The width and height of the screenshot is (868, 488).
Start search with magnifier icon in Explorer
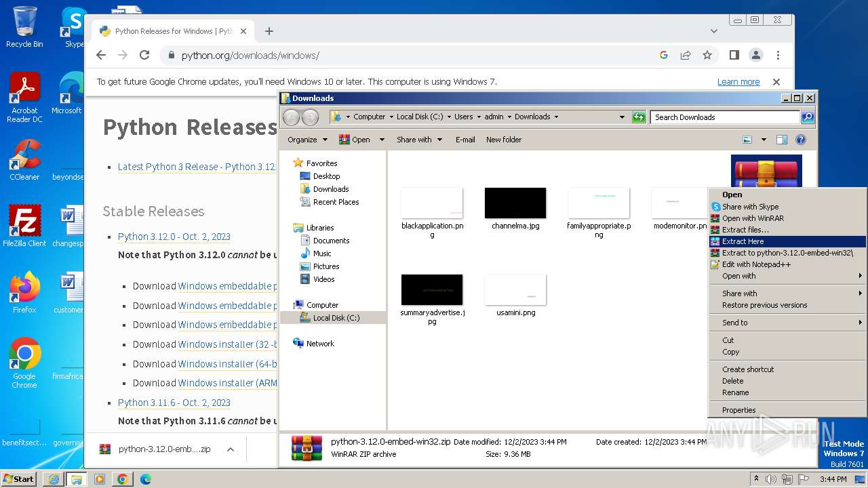tap(807, 117)
